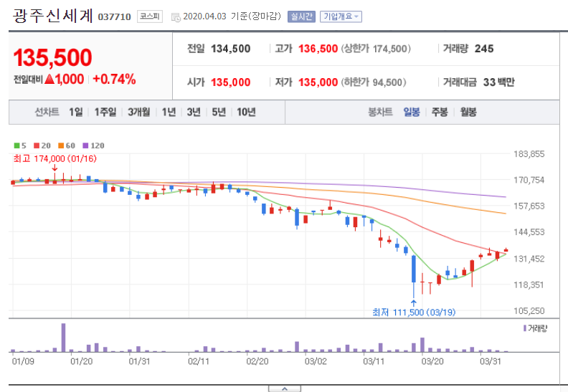Click the stock code 037710
The width and height of the screenshot is (568, 392).
click(x=114, y=17)
